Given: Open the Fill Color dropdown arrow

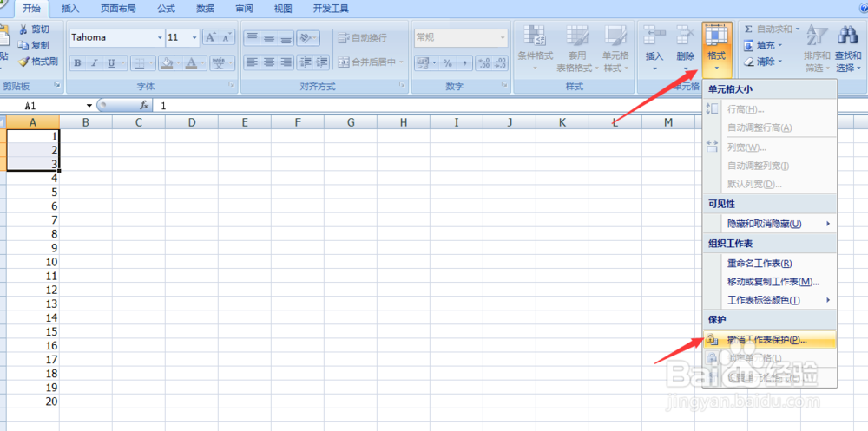Looking at the screenshot, I should 178,63.
